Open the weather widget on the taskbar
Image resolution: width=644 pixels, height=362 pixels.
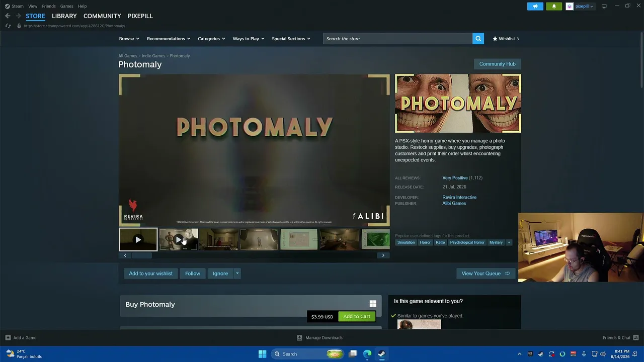pyautogui.click(x=25, y=354)
